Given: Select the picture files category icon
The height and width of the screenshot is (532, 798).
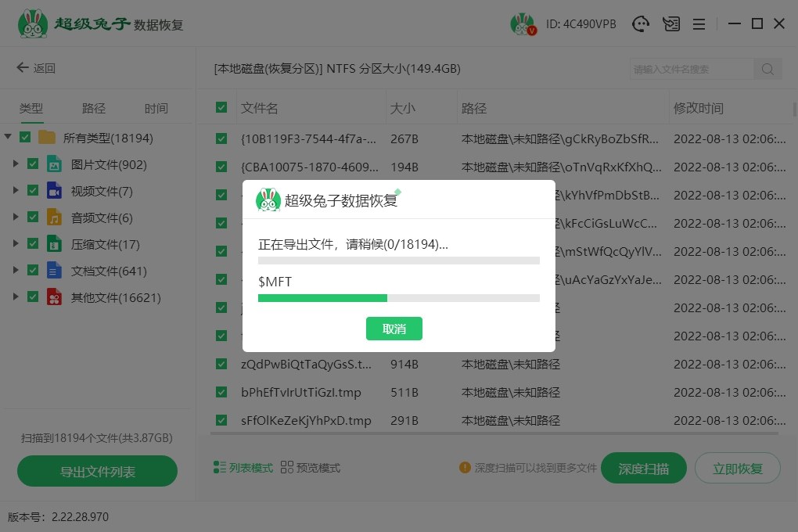Looking at the screenshot, I should [x=54, y=164].
